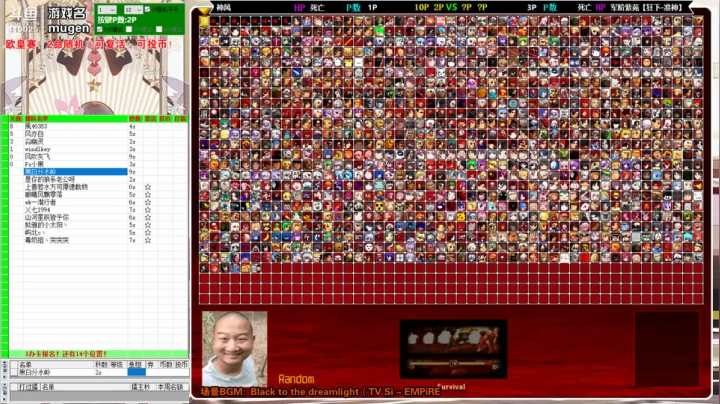Click the green 办卡报名 status banner

point(98,354)
